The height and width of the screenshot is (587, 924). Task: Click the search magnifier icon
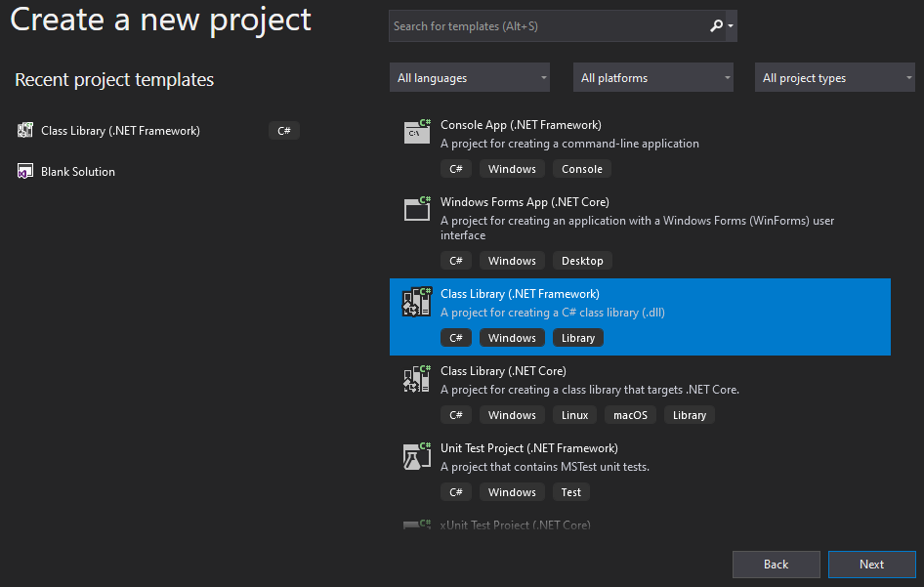point(716,26)
